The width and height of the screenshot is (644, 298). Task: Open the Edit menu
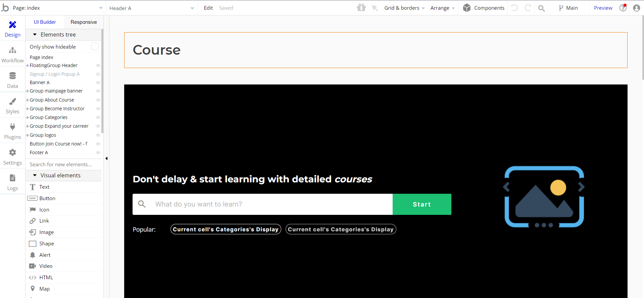tap(208, 8)
